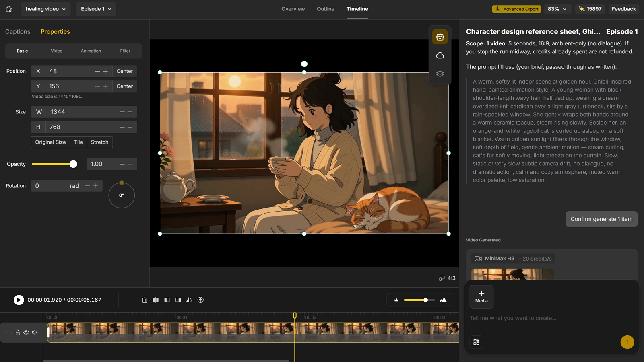Image resolution: width=644 pixels, height=362 pixels.
Task: Trim clip start to playhead
Action: tap(167, 300)
